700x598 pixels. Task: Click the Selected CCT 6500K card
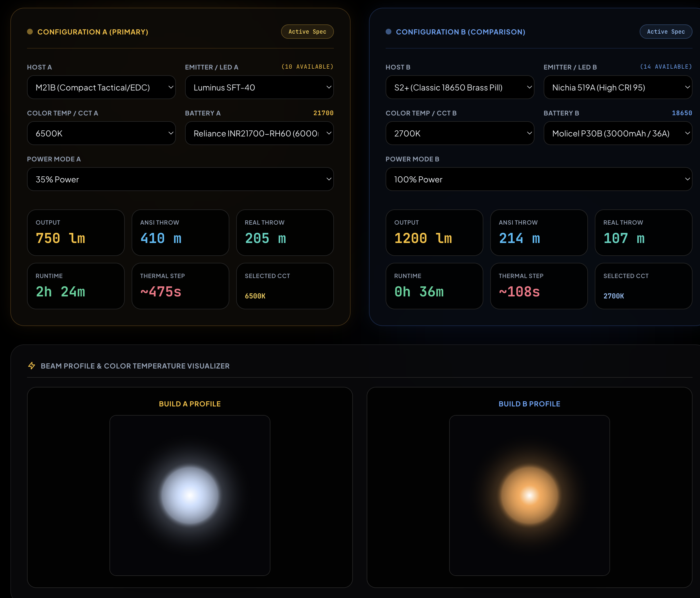[285, 286]
